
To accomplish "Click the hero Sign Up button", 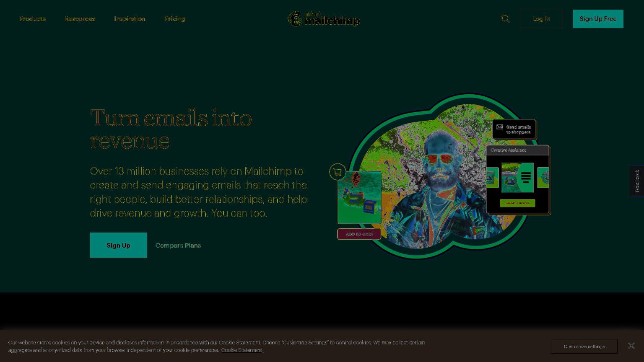I will 119,245.
